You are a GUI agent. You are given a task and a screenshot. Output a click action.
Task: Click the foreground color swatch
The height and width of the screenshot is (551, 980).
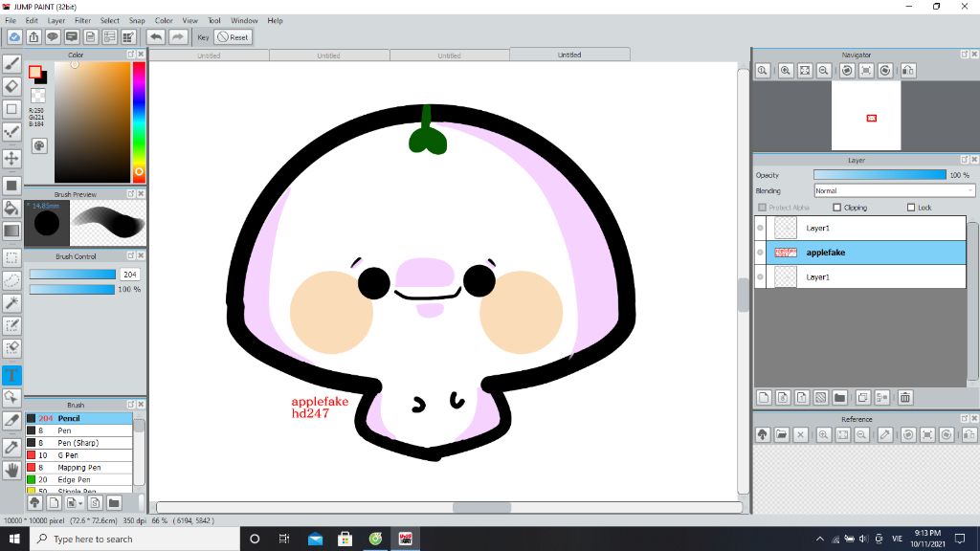[35, 72]
